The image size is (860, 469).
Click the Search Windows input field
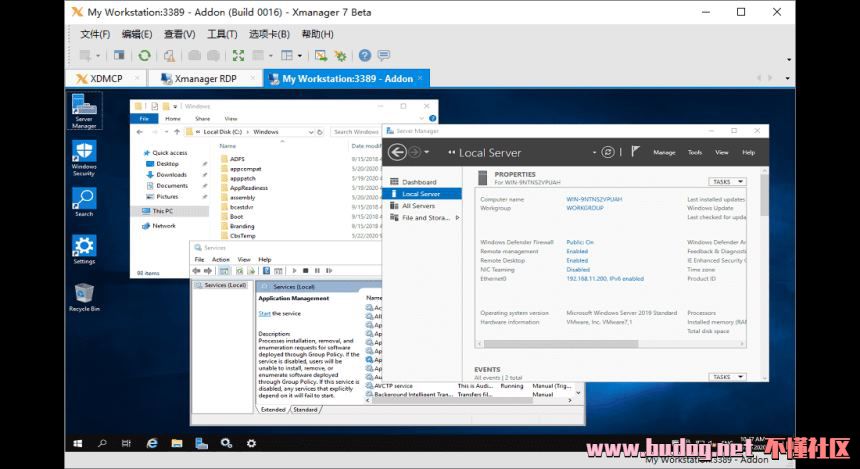(356, 132)
